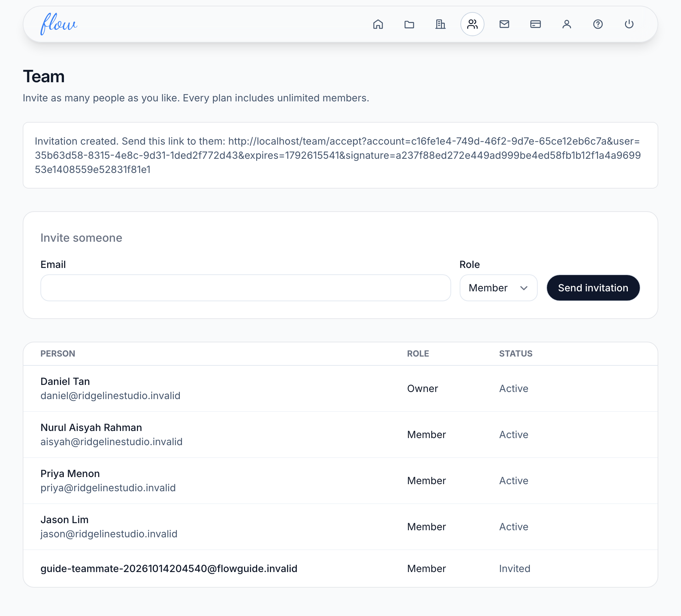The width and height of the screenshot is (681, 616).
Task: Focus the Email input field
Action: 245,288
